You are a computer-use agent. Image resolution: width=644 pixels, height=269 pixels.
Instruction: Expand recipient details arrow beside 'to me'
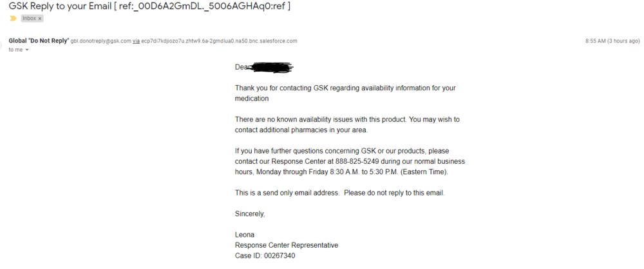[27, 50]
